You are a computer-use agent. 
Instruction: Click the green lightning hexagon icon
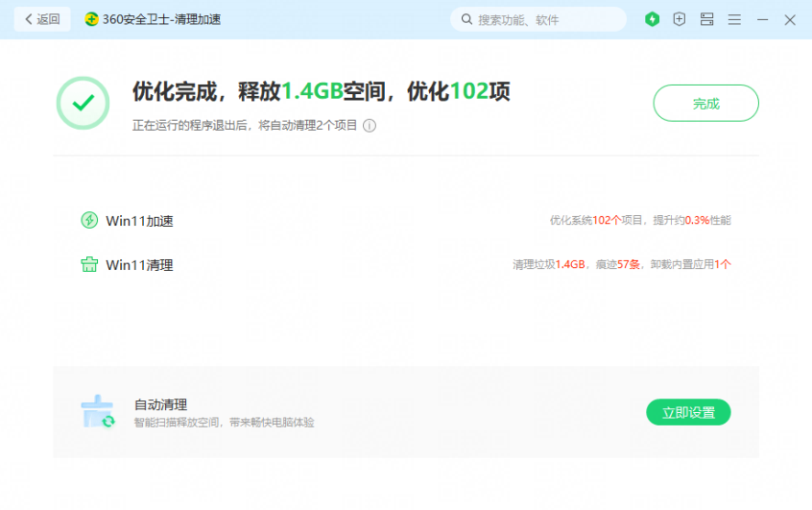653,19
